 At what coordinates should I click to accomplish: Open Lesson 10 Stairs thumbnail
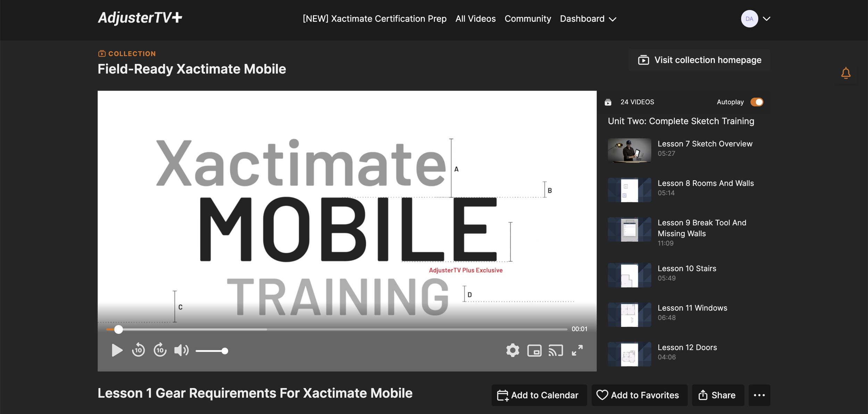[629, 275]
